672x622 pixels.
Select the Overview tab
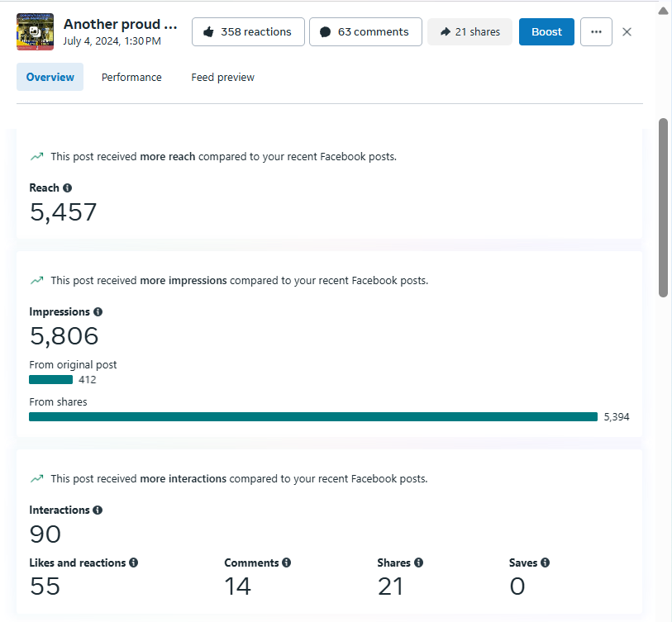click(x=50, y=78)
